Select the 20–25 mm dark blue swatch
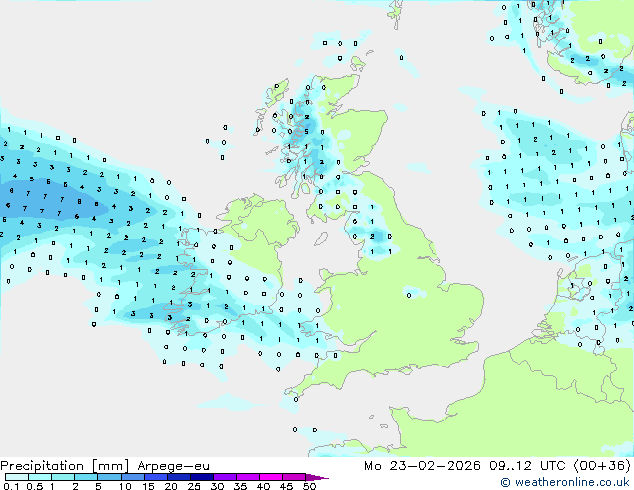Image resolution: width=634 pixels, height=490 pixels. pyautogui.click(x=178, y=477)
